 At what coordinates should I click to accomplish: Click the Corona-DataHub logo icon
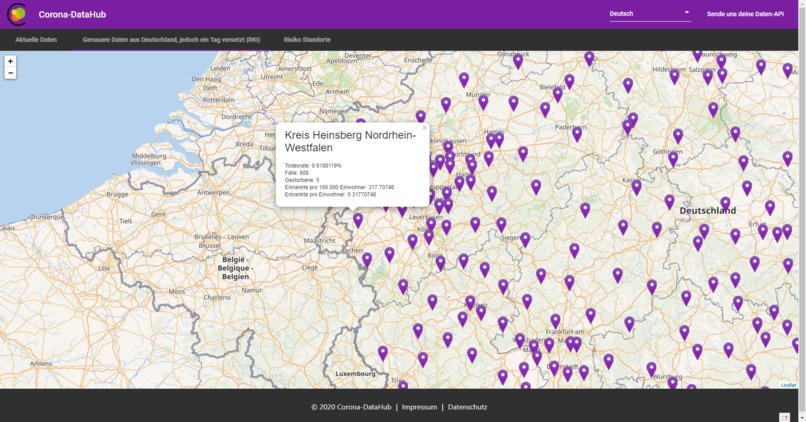click(x=17, y=14)
